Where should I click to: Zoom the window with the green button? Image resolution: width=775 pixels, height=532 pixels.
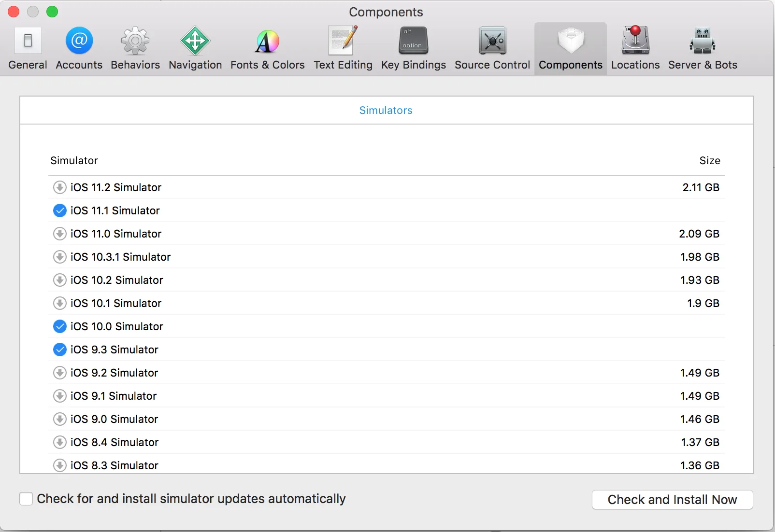tap(52, 12)
